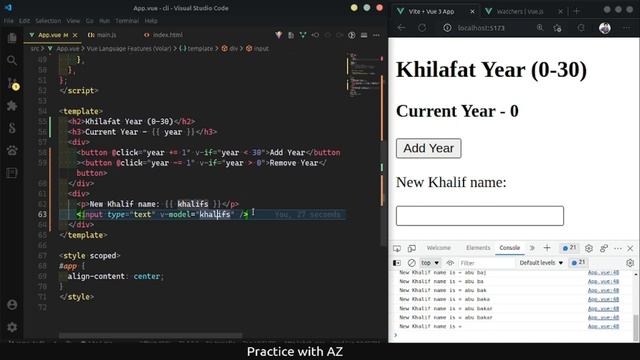Screen dimensions: 640x360
Task: Click zoom magnifier icon in address bar
Action: pos(540,28)
